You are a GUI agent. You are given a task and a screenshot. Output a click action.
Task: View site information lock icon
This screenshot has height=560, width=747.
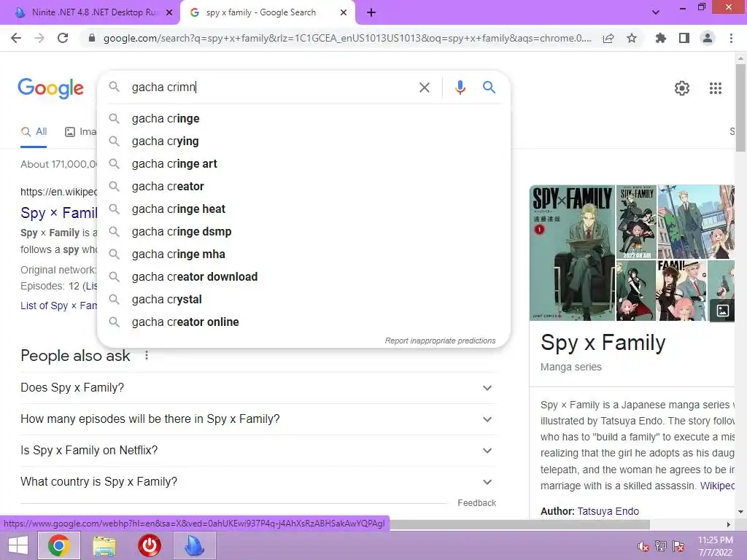click(x=92, y=38)
